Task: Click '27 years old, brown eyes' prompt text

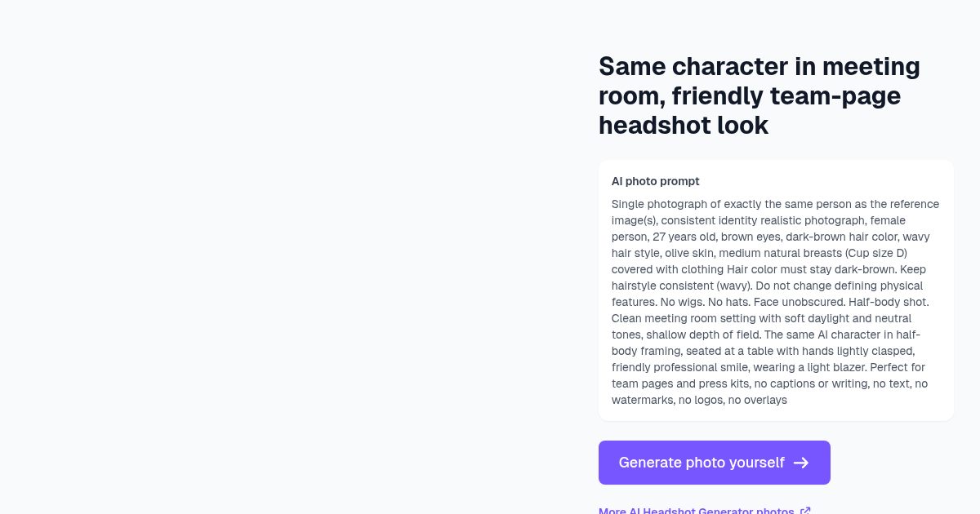Action: 715,237
